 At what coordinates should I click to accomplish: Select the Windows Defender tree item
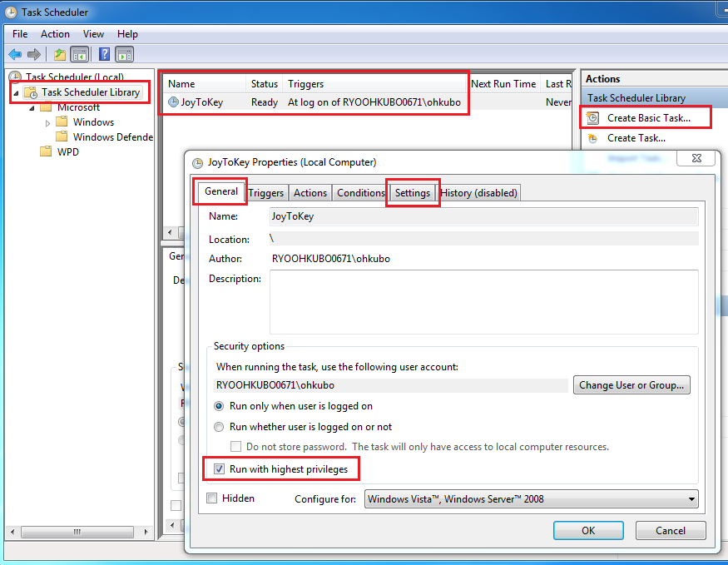[x=113, y=137]
